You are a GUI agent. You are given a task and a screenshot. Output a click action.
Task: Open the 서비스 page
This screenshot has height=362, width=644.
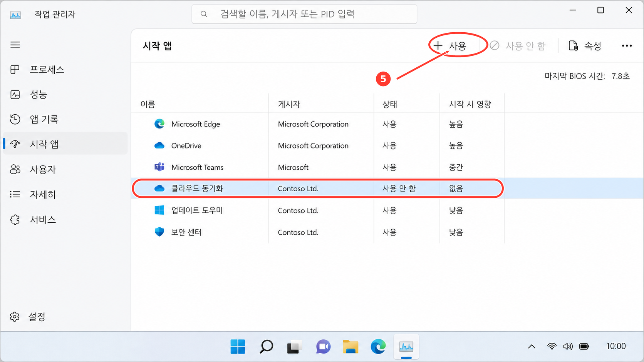[65, 220]
